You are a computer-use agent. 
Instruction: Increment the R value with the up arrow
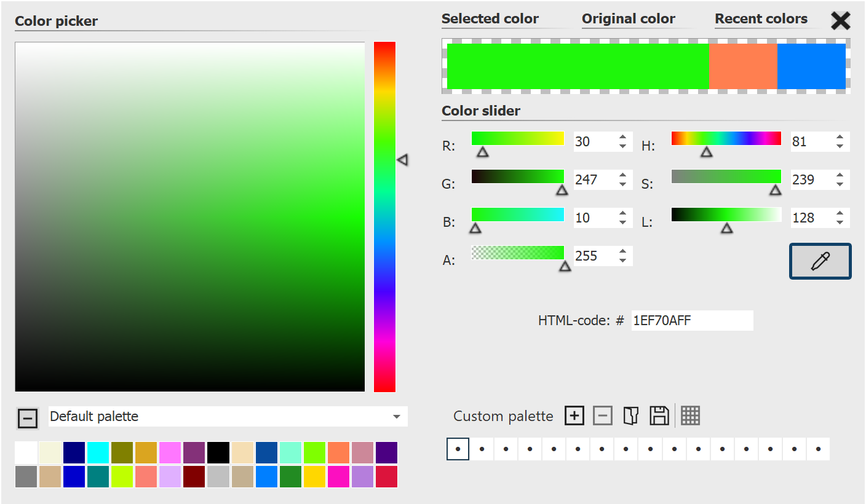tap(623, 136)
